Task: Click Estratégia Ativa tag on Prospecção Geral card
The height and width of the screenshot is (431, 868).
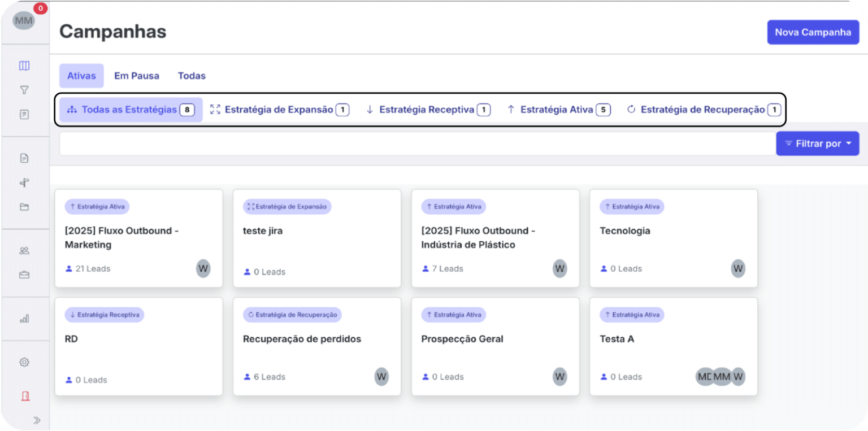Action: 454,315
